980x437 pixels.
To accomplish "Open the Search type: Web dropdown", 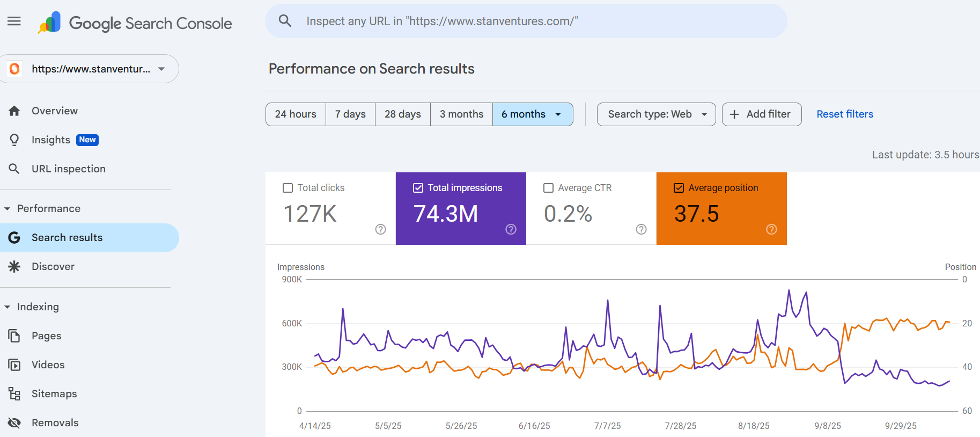I will 656,114.
